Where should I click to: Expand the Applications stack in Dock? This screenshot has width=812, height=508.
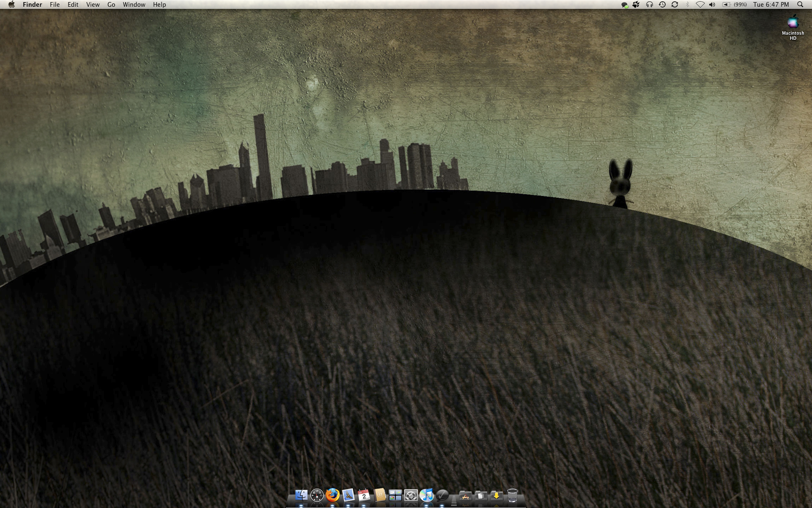pos(465,495)
